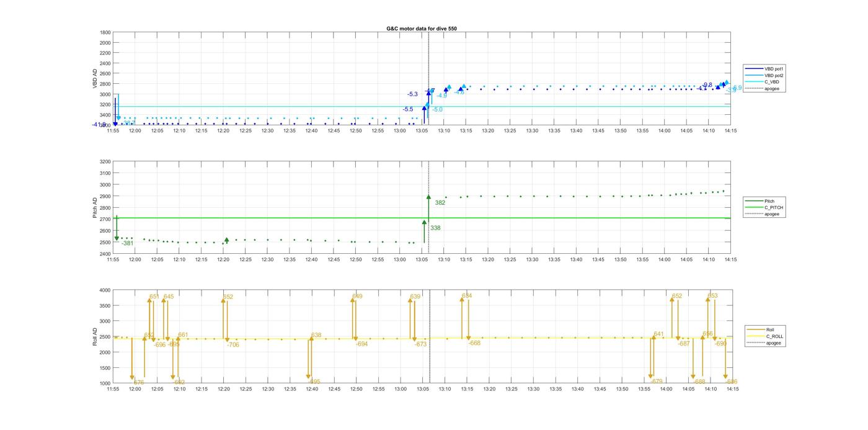Click the green down-arrow marker labeled -381
The width and height of the screenshot is (868, 430).
click(117, 238)
